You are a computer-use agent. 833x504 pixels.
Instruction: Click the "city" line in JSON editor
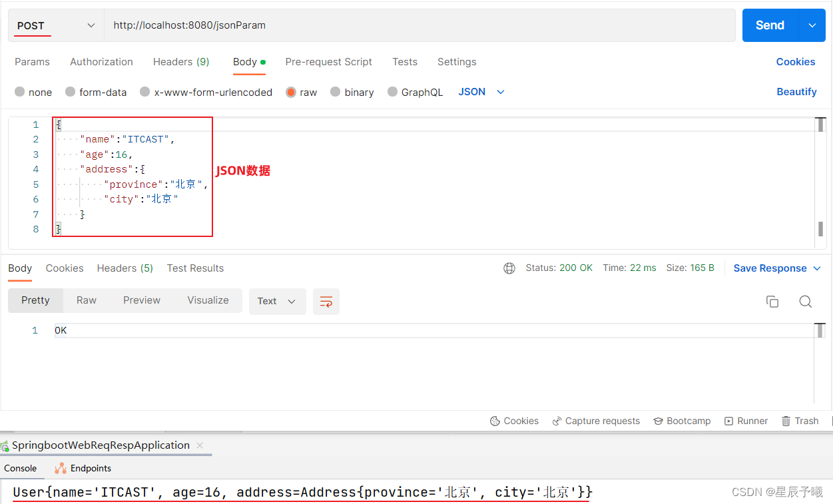(x=141, y=199)
